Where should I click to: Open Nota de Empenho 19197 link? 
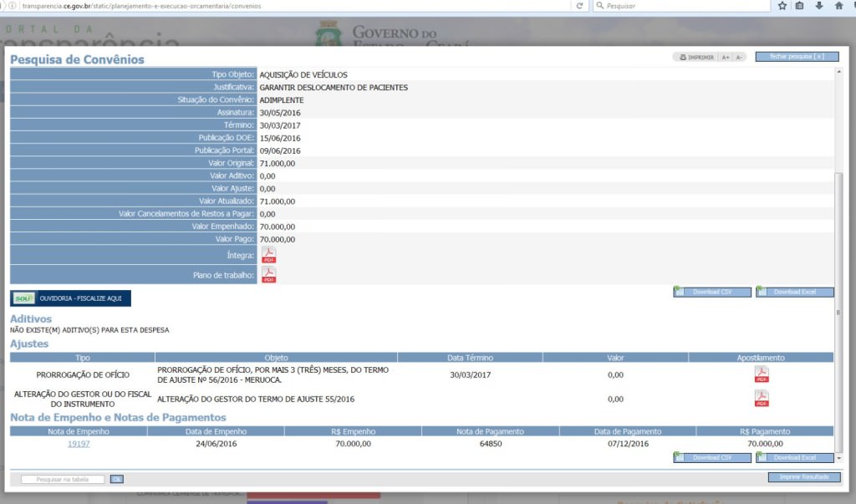(x=79, y=444)
